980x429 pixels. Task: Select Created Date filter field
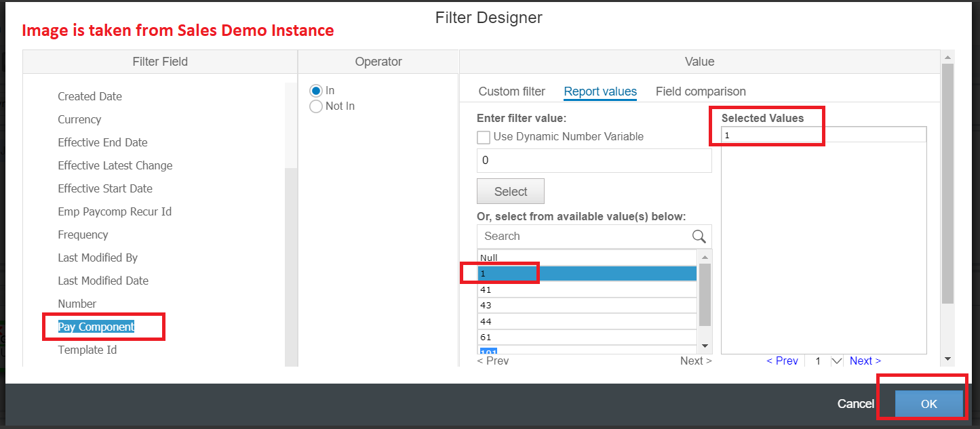[90, 96]
